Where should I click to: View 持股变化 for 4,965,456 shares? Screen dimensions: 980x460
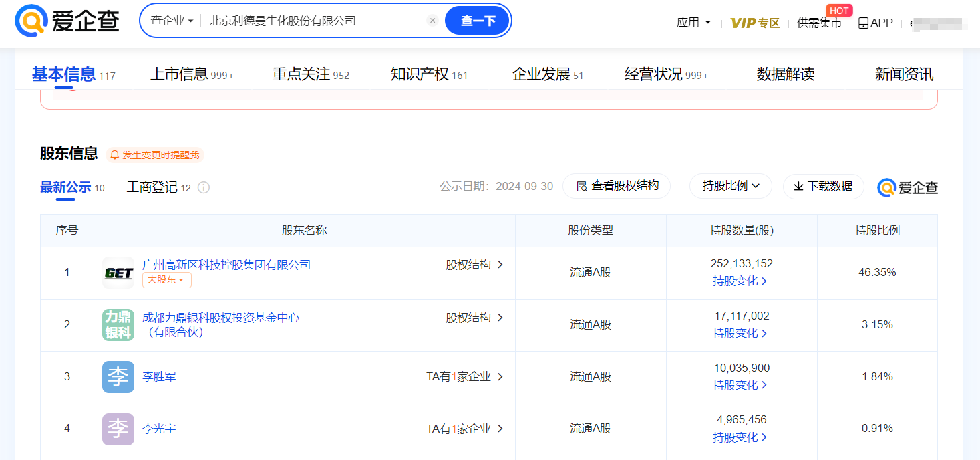740,437
